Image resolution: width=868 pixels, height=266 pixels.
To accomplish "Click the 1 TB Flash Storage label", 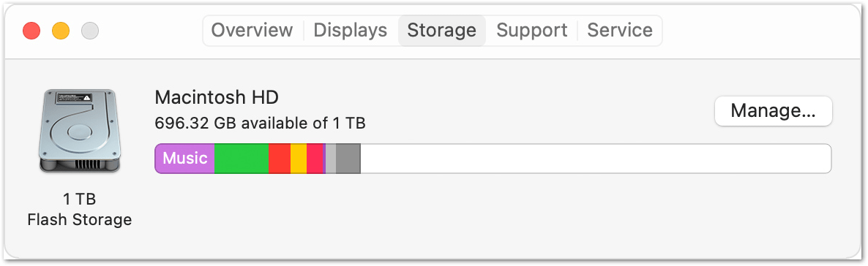I will (x=80, y=210).
